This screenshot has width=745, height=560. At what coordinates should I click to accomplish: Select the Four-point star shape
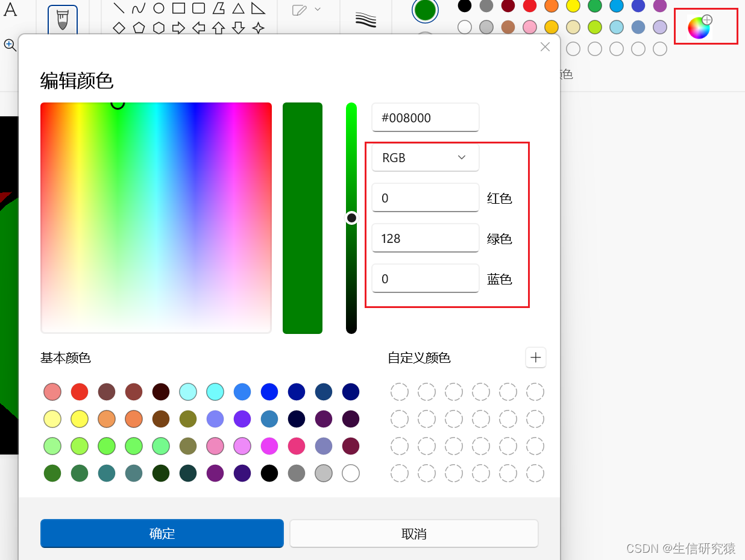[258, 28]
